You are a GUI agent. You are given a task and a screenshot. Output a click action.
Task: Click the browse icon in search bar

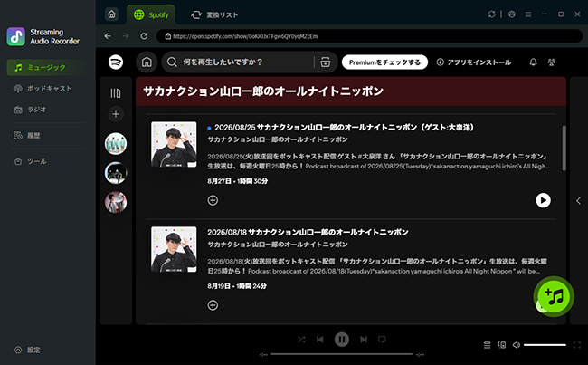pyautogui.click(x=326, y=62)
